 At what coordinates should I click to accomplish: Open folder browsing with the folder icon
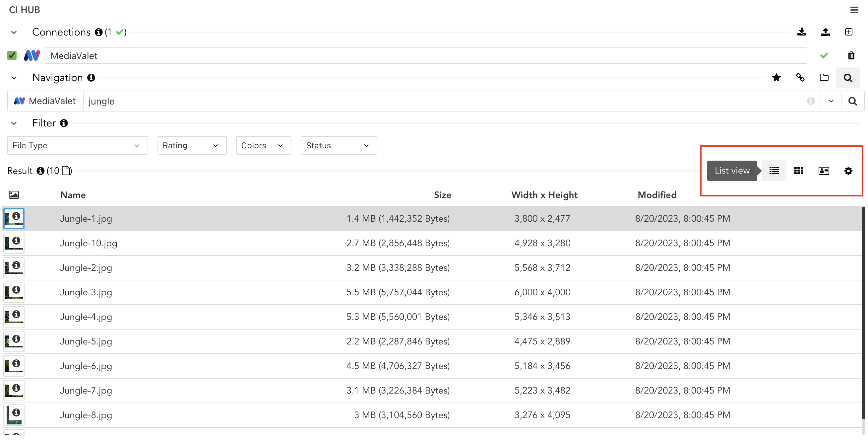(824, 78)
